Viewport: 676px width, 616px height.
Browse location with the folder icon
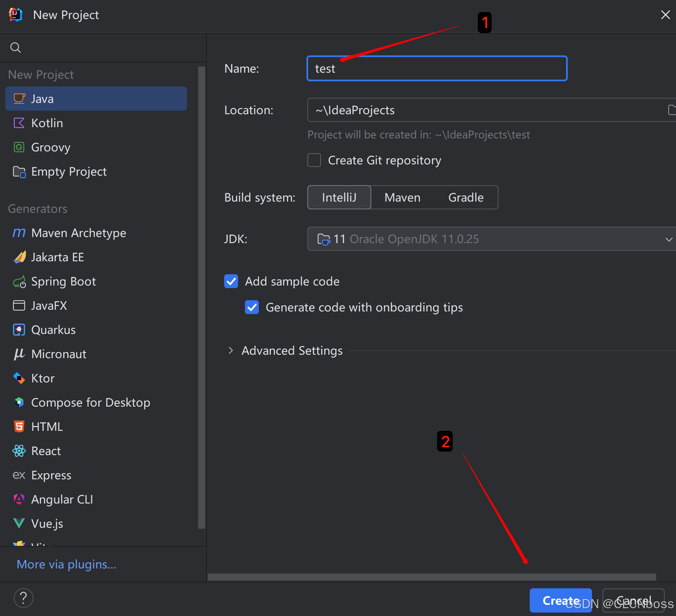671,110
